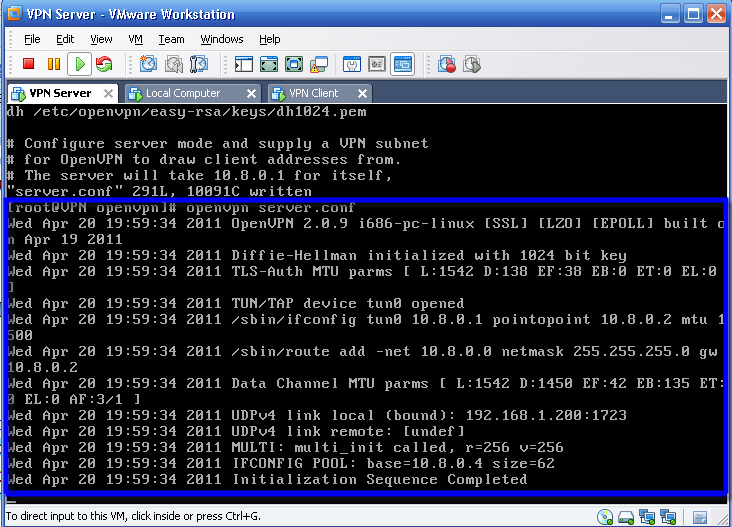Click the replay recording clock-arrow icon
Image resolution: width=732 pixels, height=527 pixels.
(472, 64)
